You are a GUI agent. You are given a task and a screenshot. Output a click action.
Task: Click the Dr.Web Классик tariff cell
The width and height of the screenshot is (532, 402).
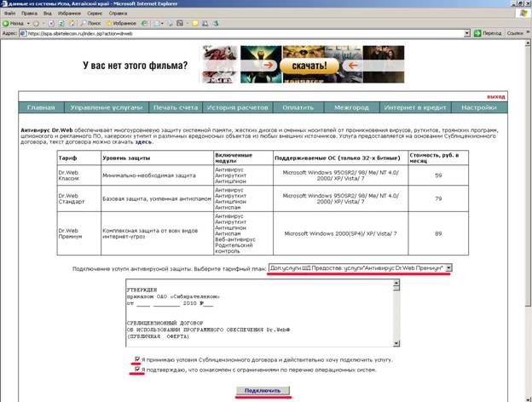pos(79,175)
